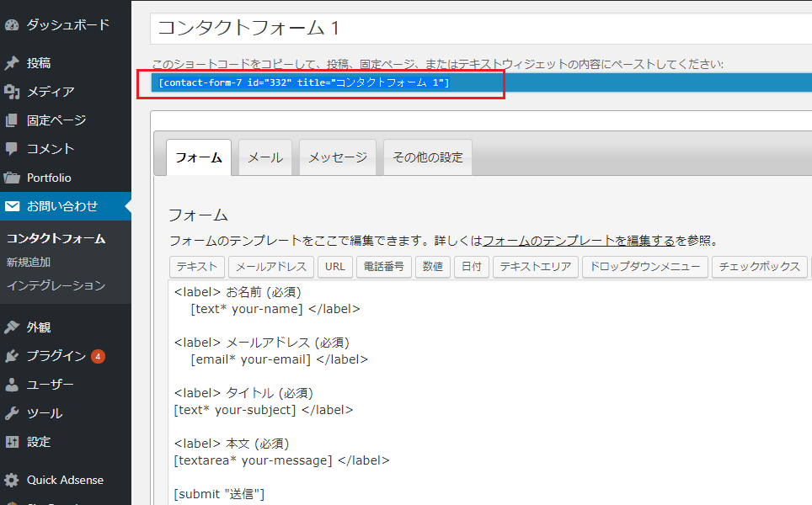Viewport: 812px width, 505px height.
Task: Follow フォームのテンプレートを編集する link
Action: (x=579, y=241)
